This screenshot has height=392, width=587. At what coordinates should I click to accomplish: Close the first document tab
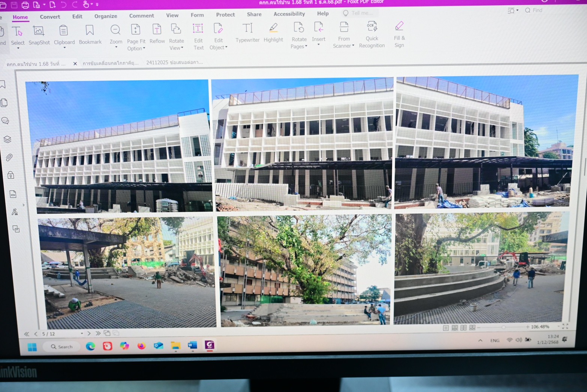pos(75,64)
